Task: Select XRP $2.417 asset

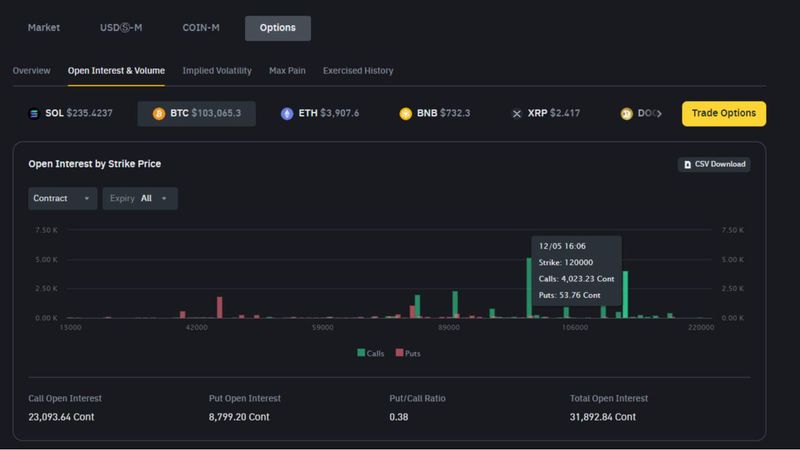Action: 546,113
